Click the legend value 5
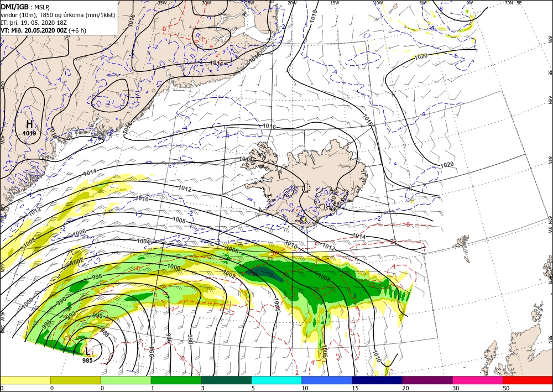The image size is (553, 392). coord(253,389)
